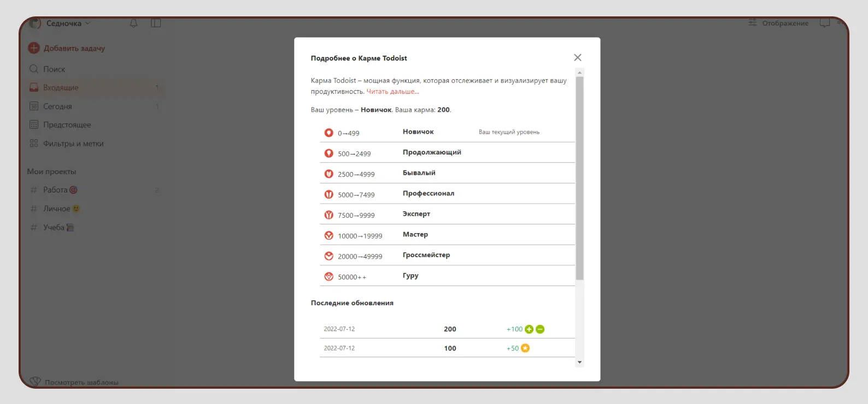Close the Karma Todoist details dialog

577,57
